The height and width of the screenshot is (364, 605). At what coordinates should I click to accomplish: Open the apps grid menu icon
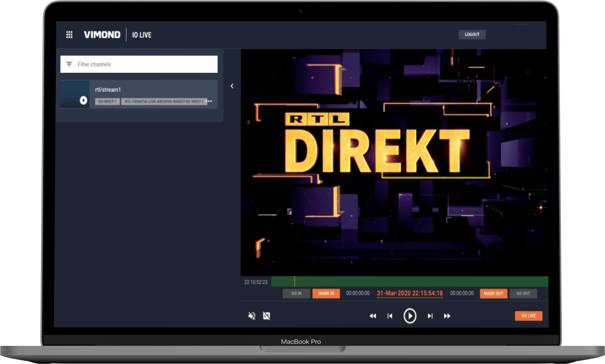pyautogui.click(x=69, y=35)
